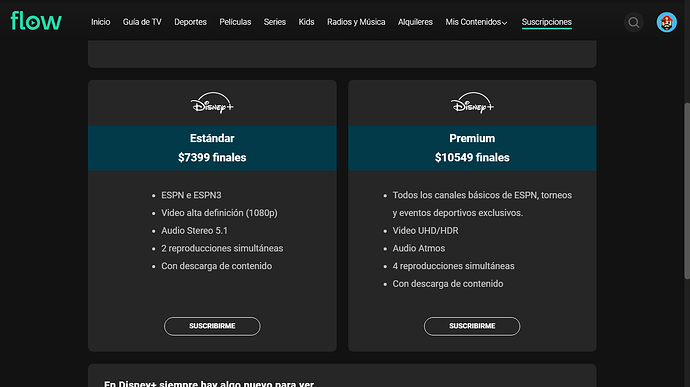The height and width of the screenshot is (387, 690).
Task: Click the Disney+ logo on Premium card
Action: [x=472, y=103]
